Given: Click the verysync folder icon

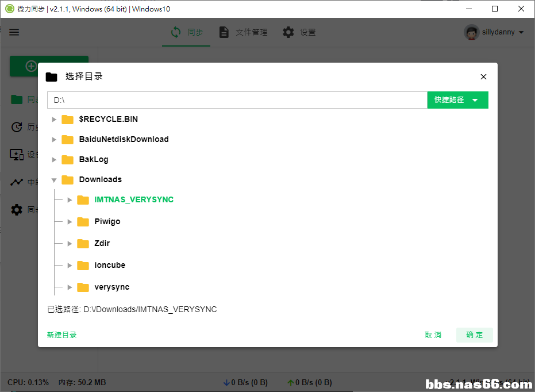Looking at the screenshot, I should tap(83, 287).
